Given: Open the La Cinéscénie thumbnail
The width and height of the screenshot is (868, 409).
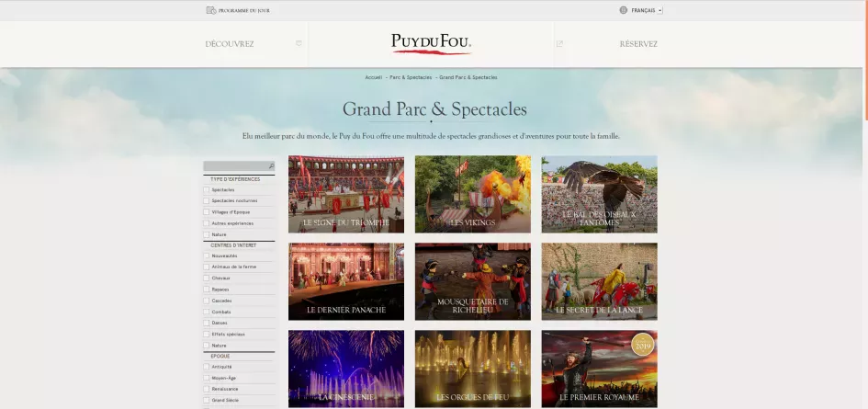Looking at the screenshot, I should click(x=346, y=369).
